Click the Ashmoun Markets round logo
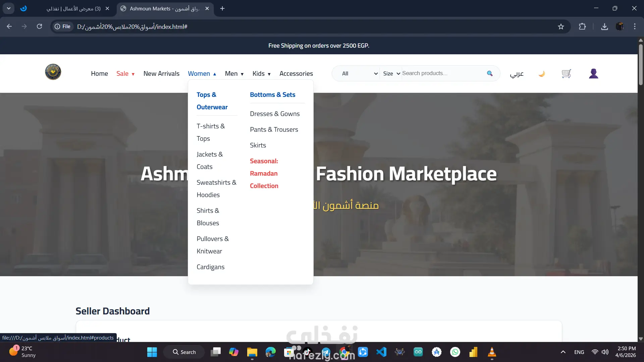This screenshot has width=644, height=362. 53,72
